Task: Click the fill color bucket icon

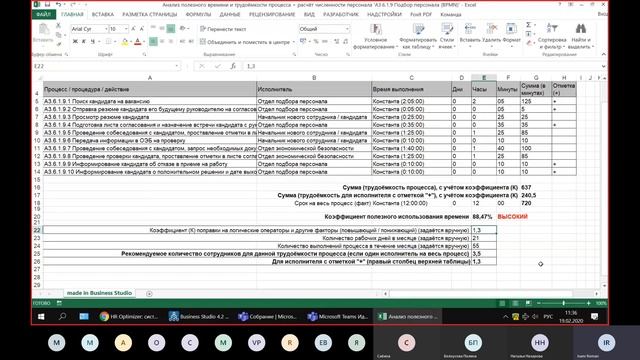Action: [x=125, y=42]
